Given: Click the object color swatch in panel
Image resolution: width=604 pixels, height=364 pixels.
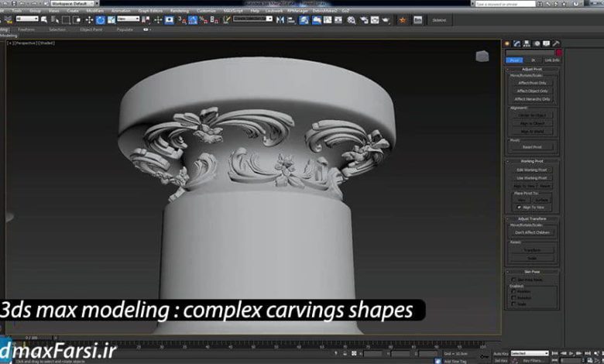Looking at the screenshot, I should (x=559, y=51).
